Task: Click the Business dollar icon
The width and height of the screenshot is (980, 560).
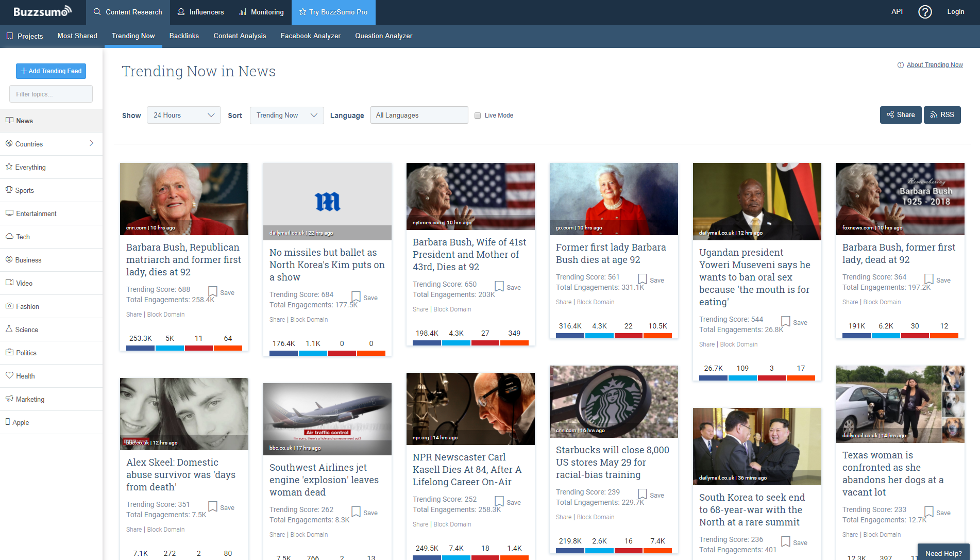Action: 9,259
